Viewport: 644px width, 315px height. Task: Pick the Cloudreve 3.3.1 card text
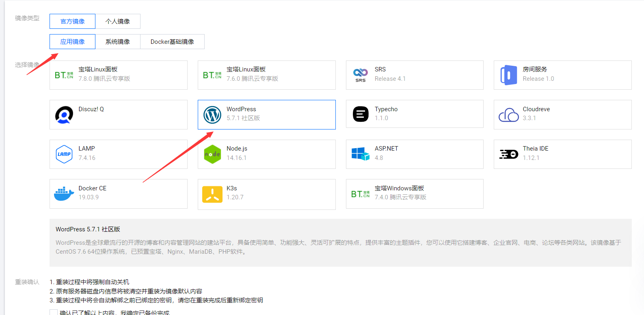536,114
